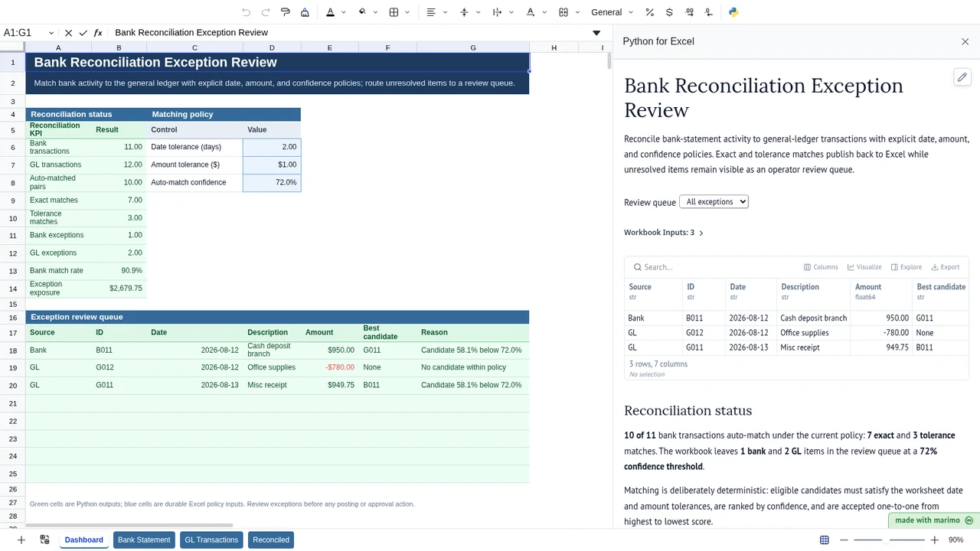Click the zoom slider in status bar
This screenshot has width=980, height=551.
click(890, 540)
